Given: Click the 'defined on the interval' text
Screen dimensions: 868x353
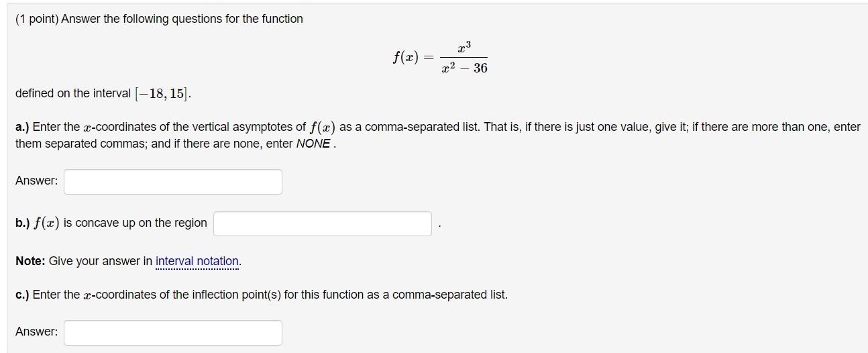Looking at the screenshot, I should click(x=73, y=93).
